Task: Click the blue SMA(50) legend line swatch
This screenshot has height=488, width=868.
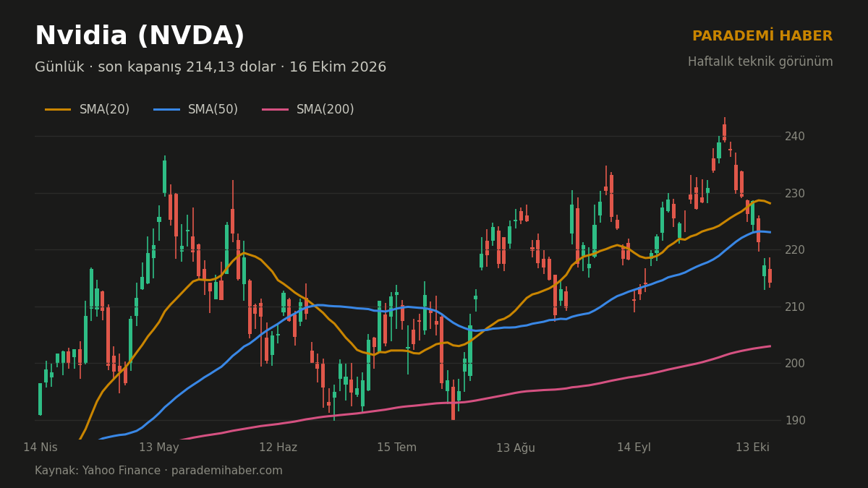Action: [166, 110]
